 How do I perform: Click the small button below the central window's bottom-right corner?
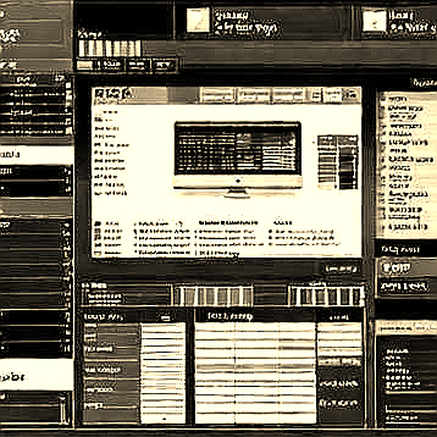tap(341, 269)
